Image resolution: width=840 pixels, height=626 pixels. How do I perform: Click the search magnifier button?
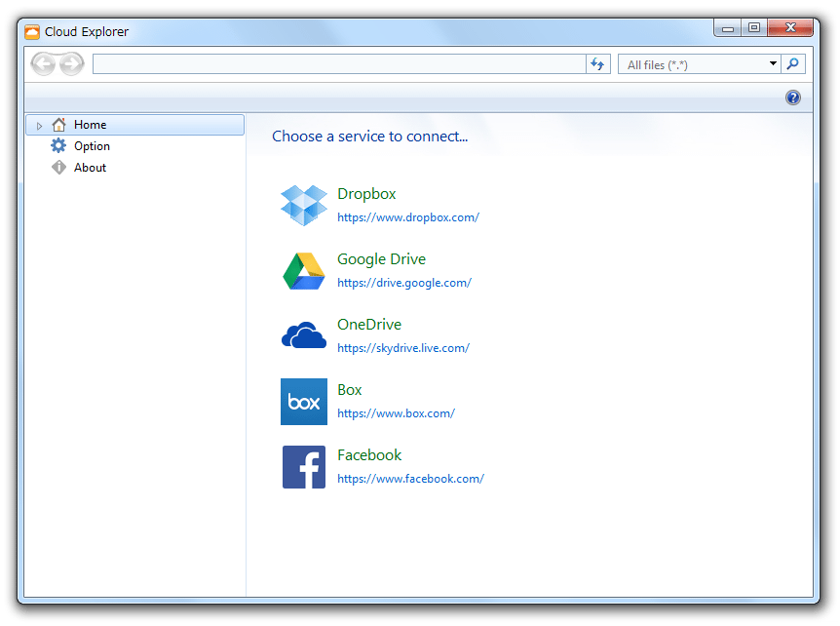point(793,64)
